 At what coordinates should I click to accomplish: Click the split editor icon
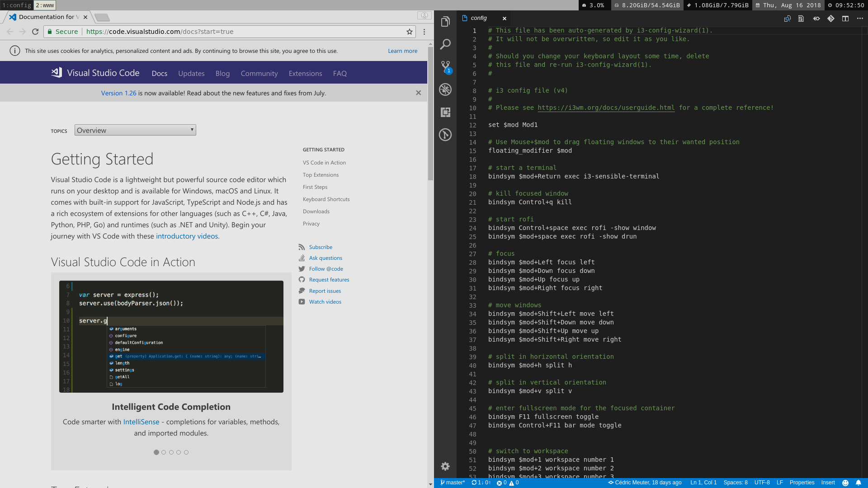(x=845, y=19)
